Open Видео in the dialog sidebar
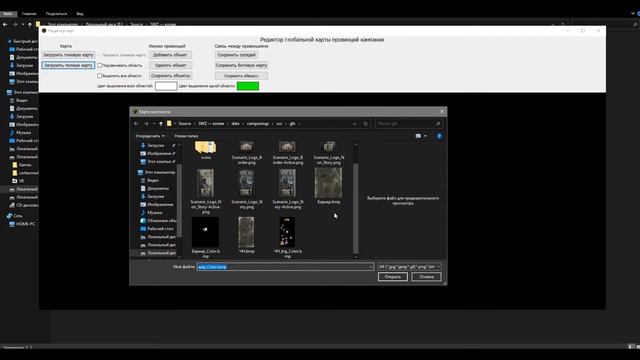Screen dimensions: 640x360 tap(153, 180)
